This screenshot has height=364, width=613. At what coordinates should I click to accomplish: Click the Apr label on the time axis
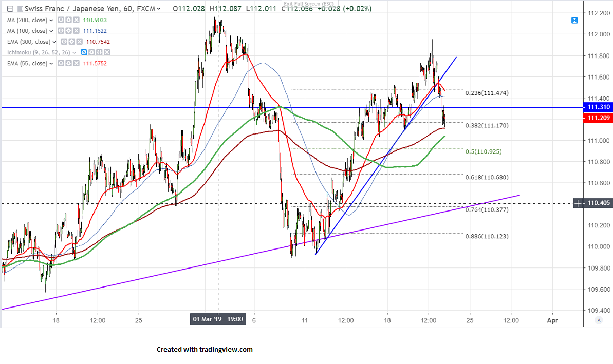(x=552, y=320)
